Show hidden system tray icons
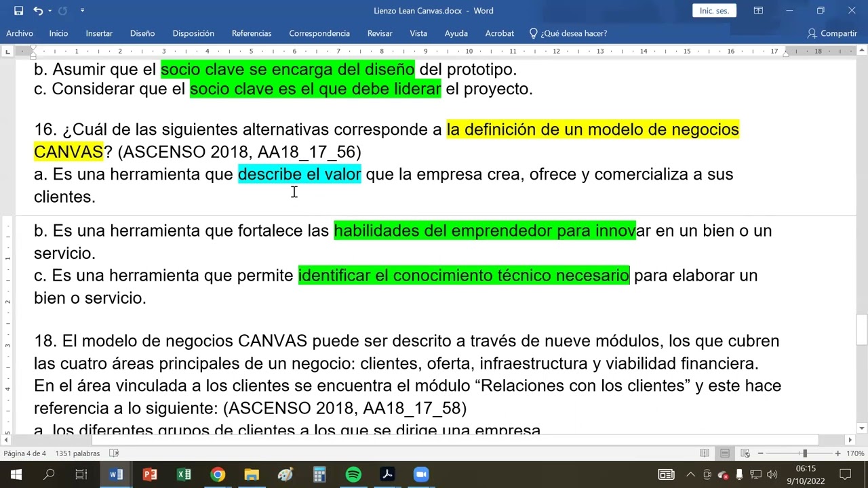 click(690, 474)
